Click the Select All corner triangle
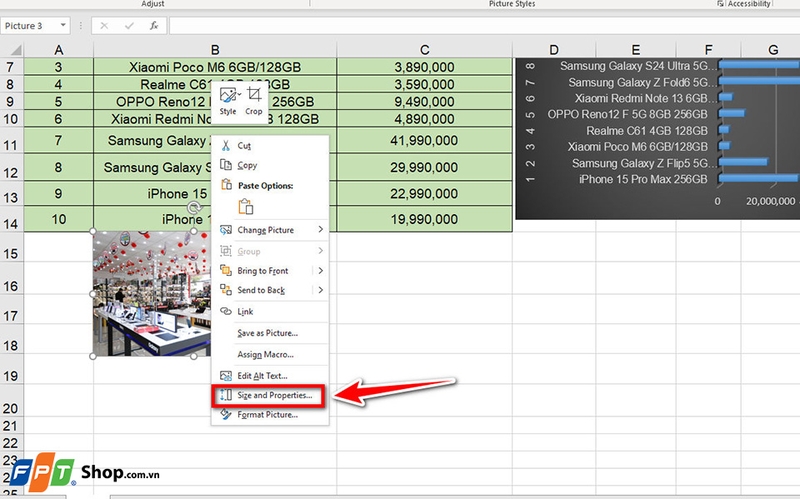The width and height of the screenshot is (800, 499). [15, 49]
